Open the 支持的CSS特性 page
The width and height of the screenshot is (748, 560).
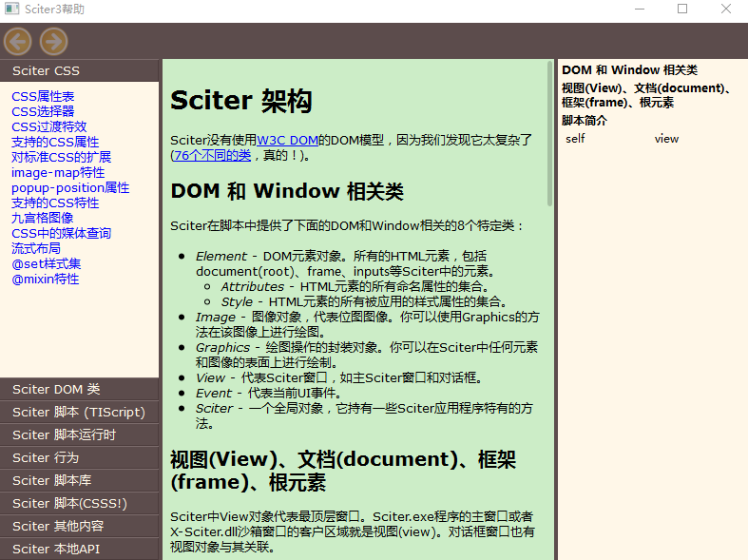tap(55, 203)
